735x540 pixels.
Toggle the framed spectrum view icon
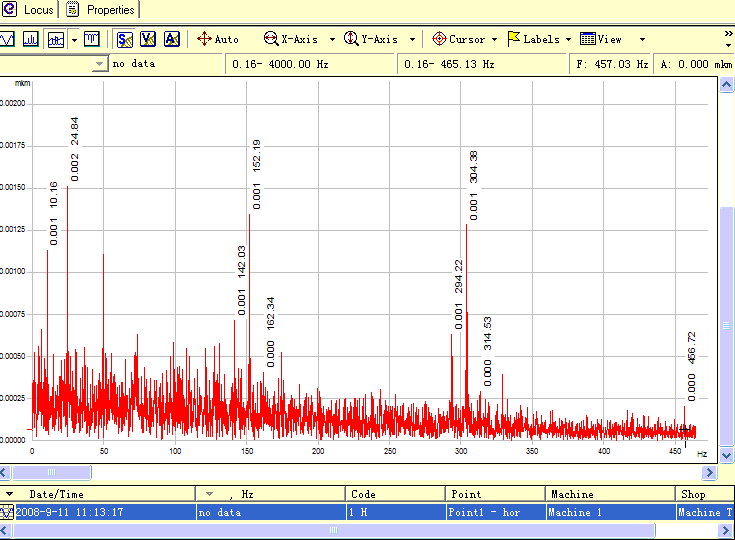click(56, 39)
